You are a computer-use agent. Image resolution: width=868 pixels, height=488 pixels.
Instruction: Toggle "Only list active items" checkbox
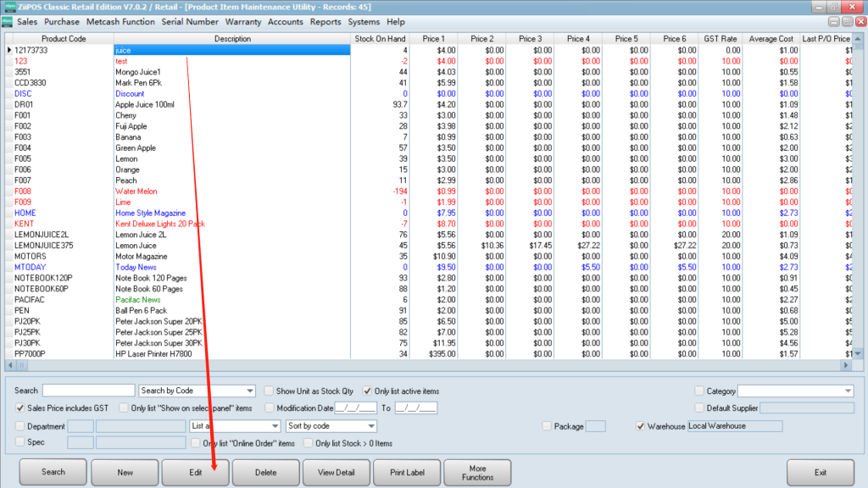368,391
